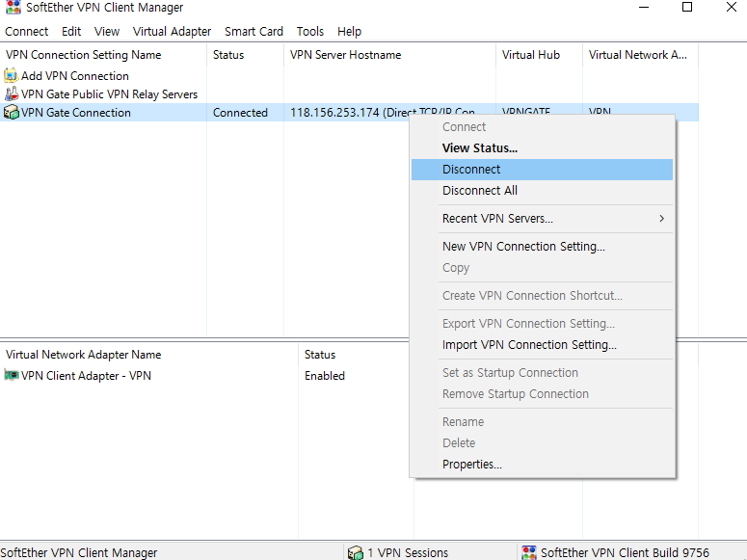747x560 pixels.
Task: Click the Virtual Network A... column header
Action: coord(641,55)
